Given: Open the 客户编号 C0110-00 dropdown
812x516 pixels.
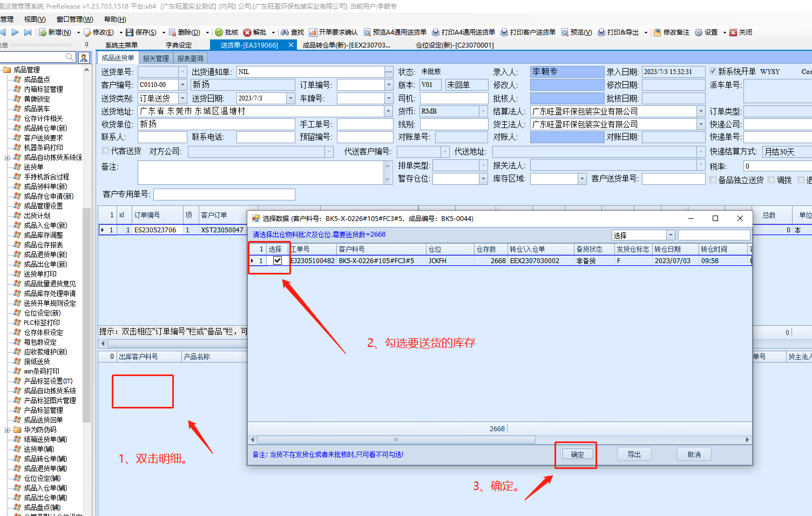Looking at the screenshot, I should coord(182,85).
